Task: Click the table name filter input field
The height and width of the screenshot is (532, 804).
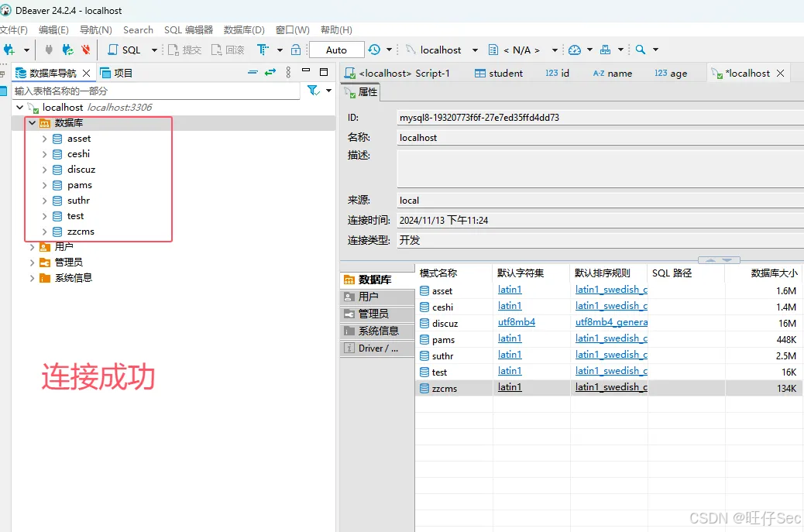Action: pyautogui.click(x=156, y=91)
